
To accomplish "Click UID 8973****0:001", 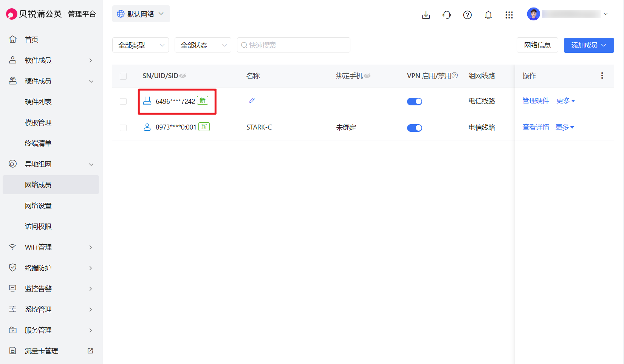I will tap(176, 127).
